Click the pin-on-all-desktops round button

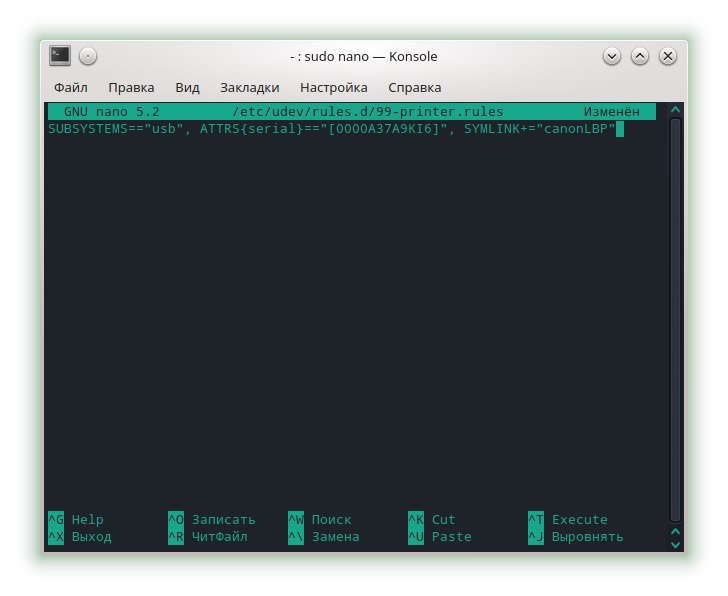(88, 57)
